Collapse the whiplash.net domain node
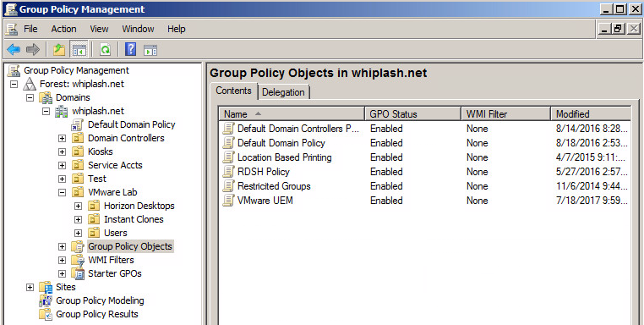644x325 pixels. click(46, 112)
